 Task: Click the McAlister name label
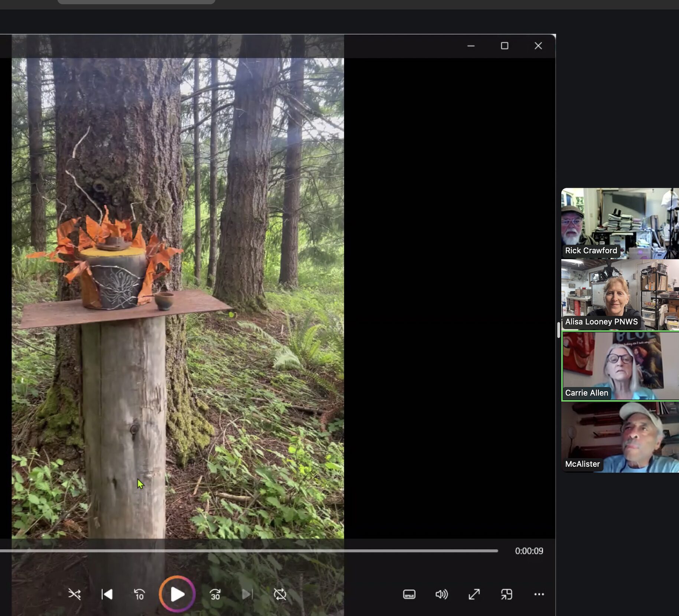click(582, 464)
